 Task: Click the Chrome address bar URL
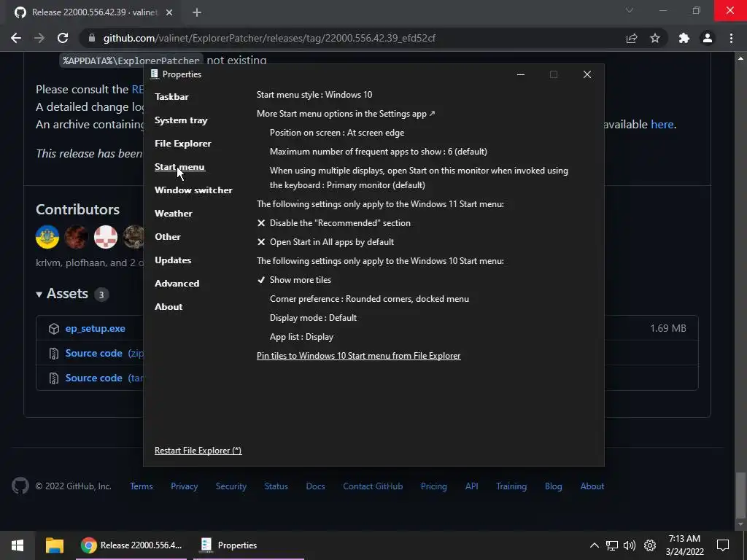coord(269,38)
